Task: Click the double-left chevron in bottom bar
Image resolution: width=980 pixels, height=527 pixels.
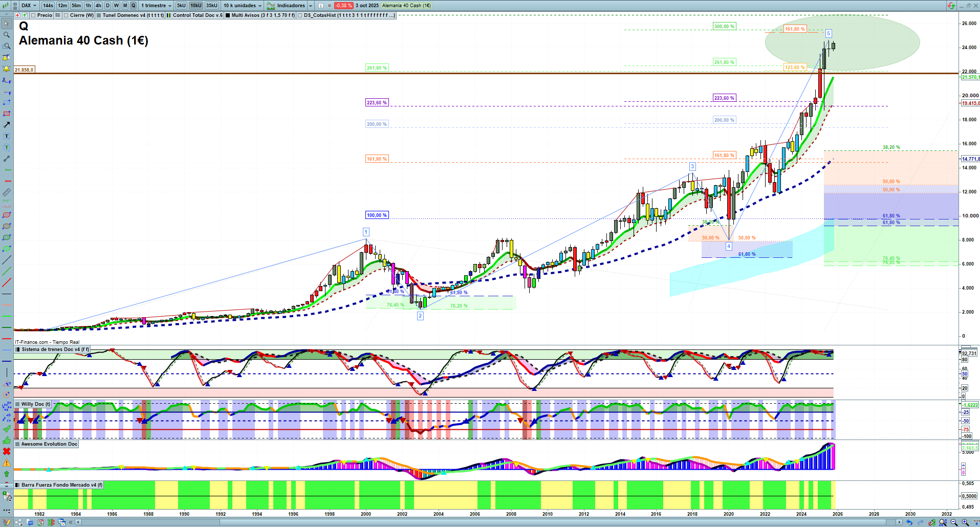Action: coord(71,522)
